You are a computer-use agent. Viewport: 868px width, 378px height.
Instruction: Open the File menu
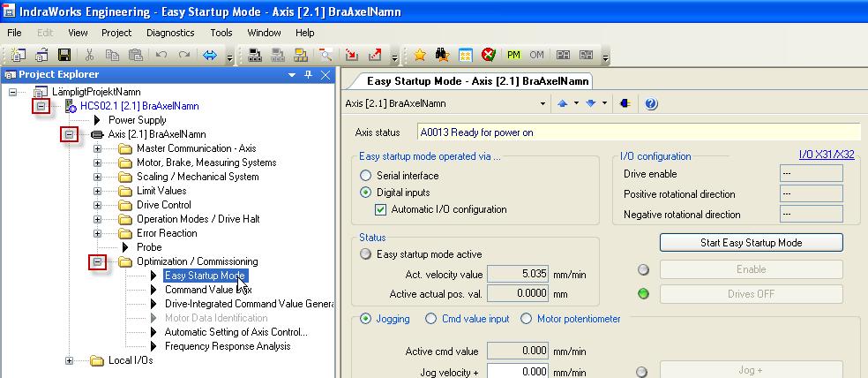tap(14, 33)
